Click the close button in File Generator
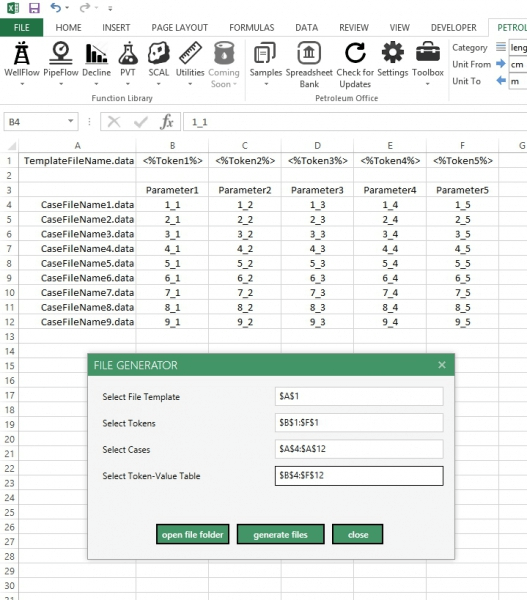Image resolution: width=527 pixels, height=600 pixels. 357,534
